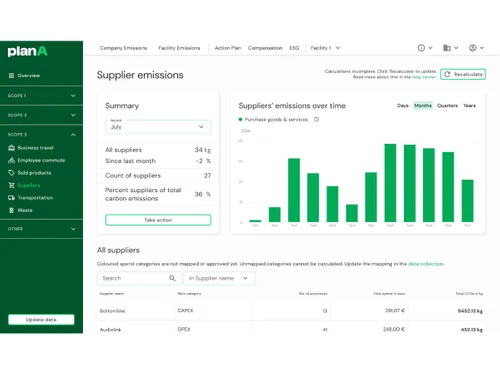Switch chart to Years view

pyautogui.click(x=469, y=106)
